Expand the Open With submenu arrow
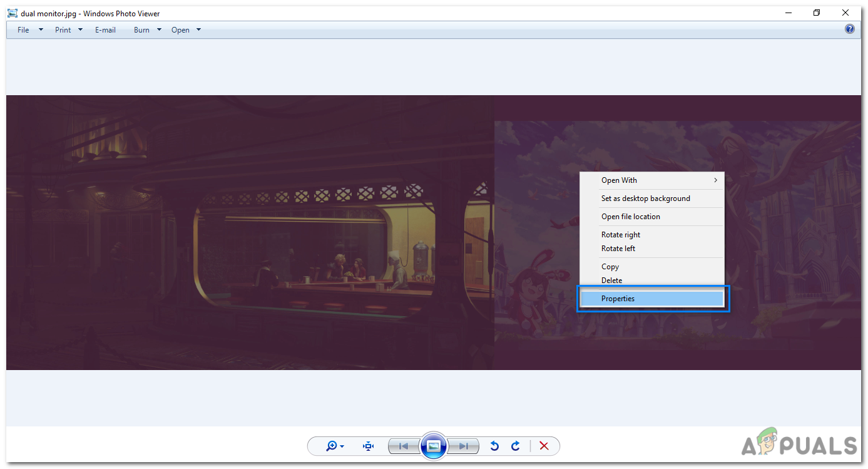Screen dimensions: 868x469 click(715, 180)
